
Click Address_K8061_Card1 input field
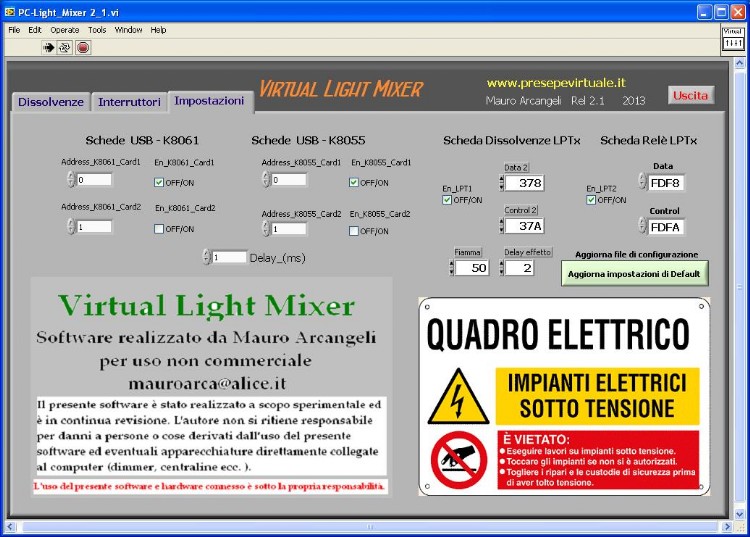pyautogui.click(x=94, y=180)
